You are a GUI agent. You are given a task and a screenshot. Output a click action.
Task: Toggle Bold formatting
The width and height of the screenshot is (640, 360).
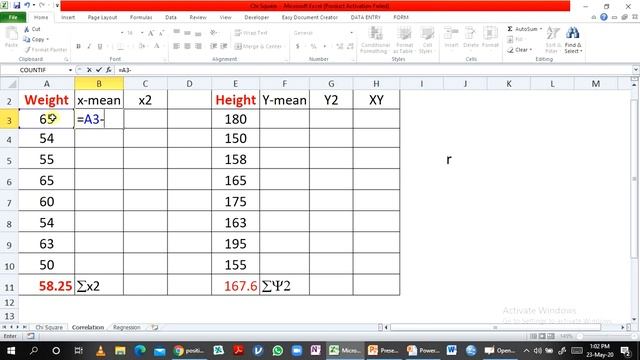[78, 47]
